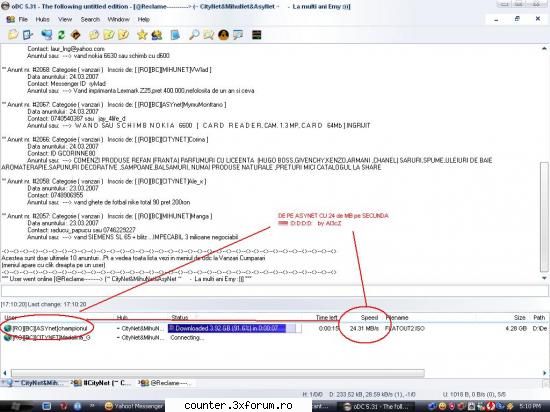Open the Hubs menu
The height and width of the screenshot is (412, 550).
[x=42, y=19]
